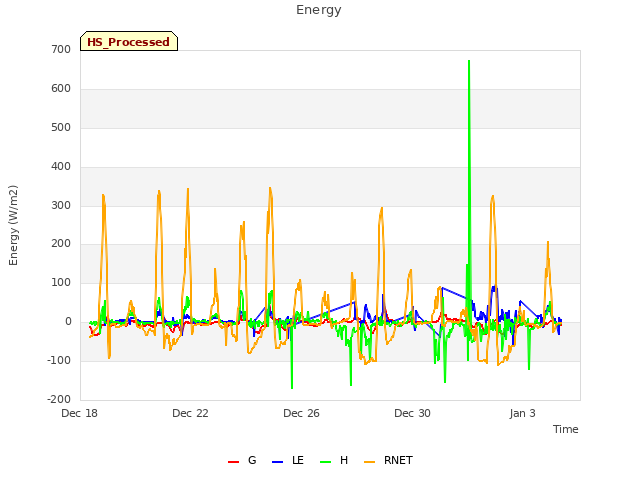Click the green H legend swatch

tap(325, 462)
